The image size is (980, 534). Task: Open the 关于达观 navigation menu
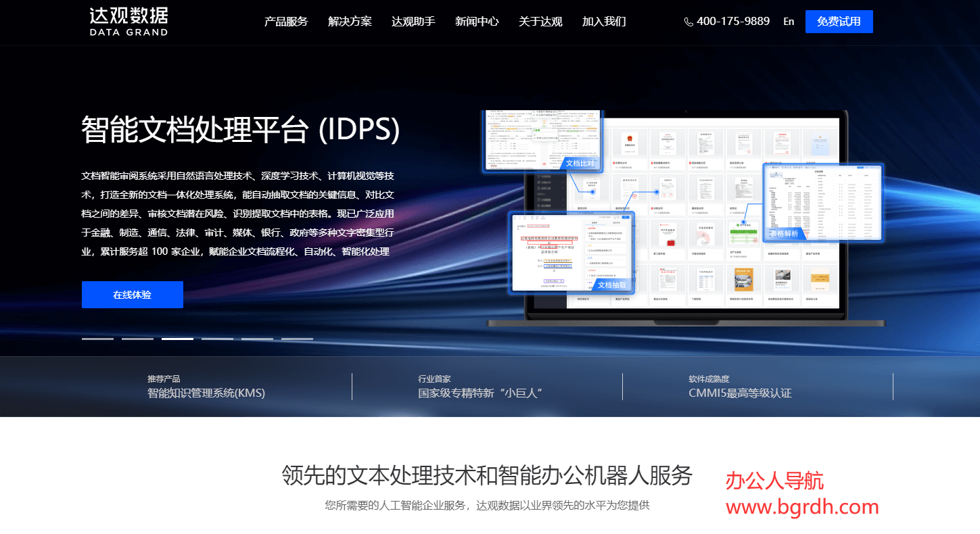540,22
